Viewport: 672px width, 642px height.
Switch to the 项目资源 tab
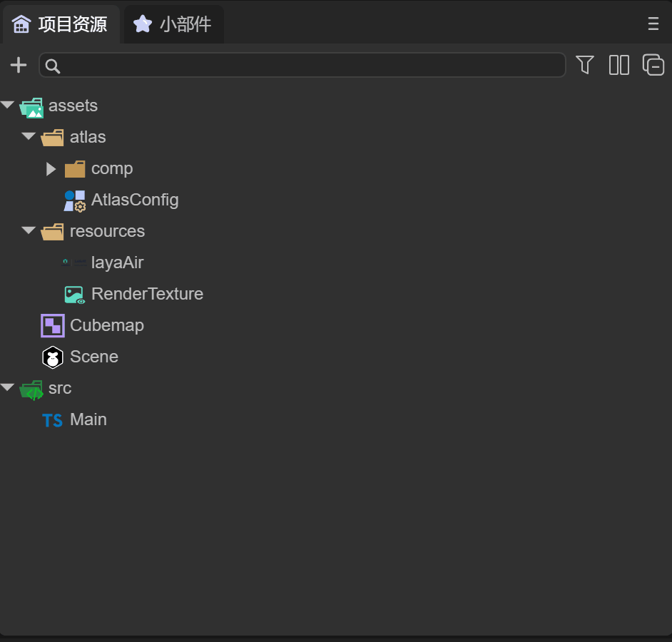[x=61, y=24]
